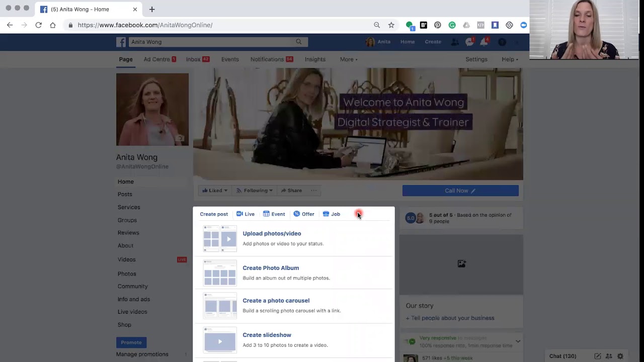Open the Following dropdown button
The image size is (644, 362).
click(255, 191)
